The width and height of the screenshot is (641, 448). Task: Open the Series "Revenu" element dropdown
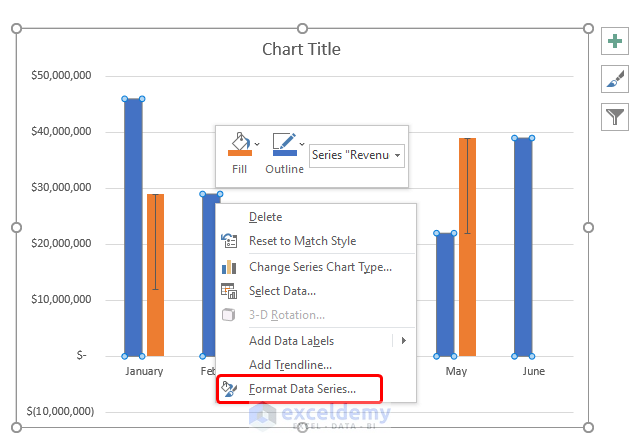tap(357, 155)
